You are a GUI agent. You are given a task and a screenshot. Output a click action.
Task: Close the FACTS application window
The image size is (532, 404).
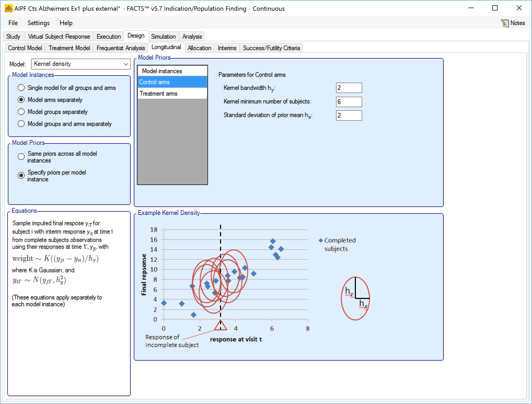(519, 8)
